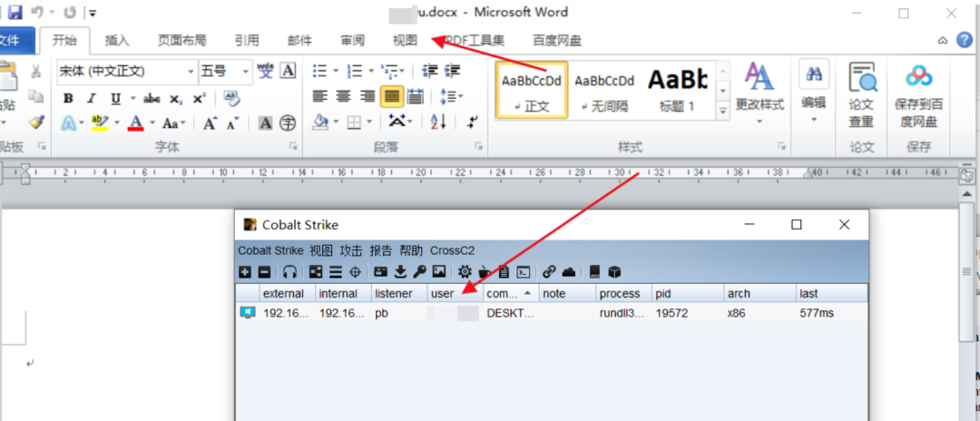The image size is (980, 421).
Task: Switch to Cobalt Strike session table view icon
Action: click(336, 271)
